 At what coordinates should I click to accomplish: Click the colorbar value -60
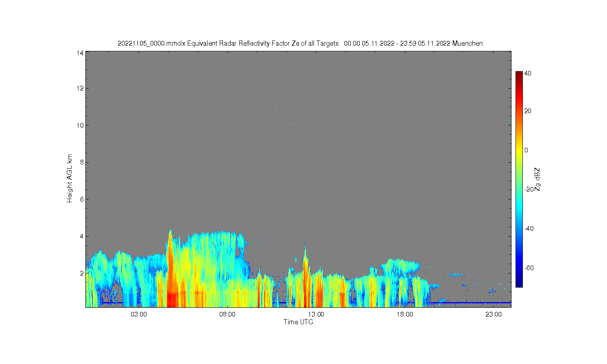coord(528,268)
